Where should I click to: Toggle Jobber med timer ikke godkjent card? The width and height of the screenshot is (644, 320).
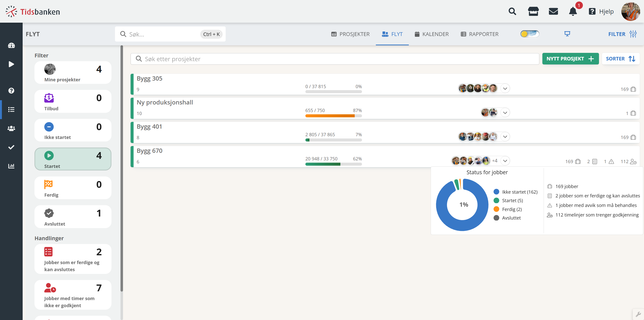pos(73,295)
